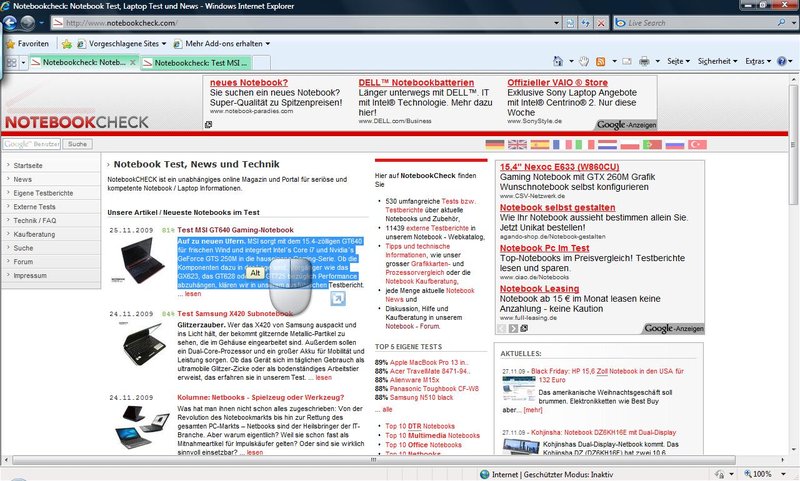Click the Test Samsung X420 Subnotebook headline
Image resolution: width=800 pixels, height=481 pixels.
pyautogui.click(x=235, y=314)
